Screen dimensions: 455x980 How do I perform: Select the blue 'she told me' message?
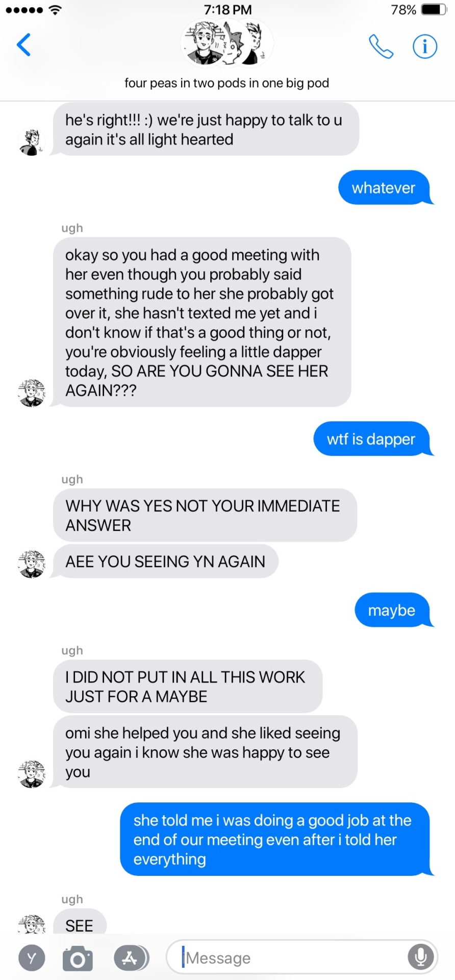[276, 839]
